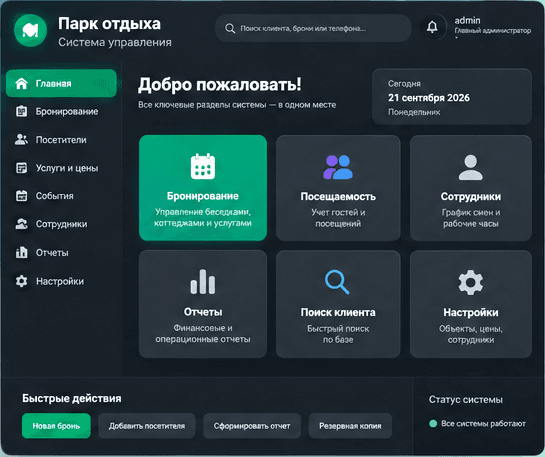The height and width of the screenshot is (457, 545).
Task: Click the Сегодня label in date panel
Action: click(x=404, y=84)
